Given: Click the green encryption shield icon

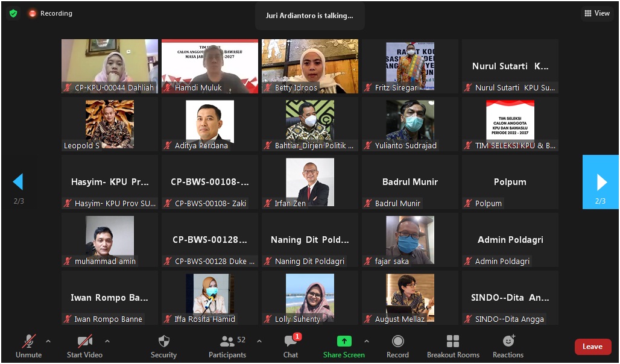Looking at the screenshot, I should (x=13, y=13).
